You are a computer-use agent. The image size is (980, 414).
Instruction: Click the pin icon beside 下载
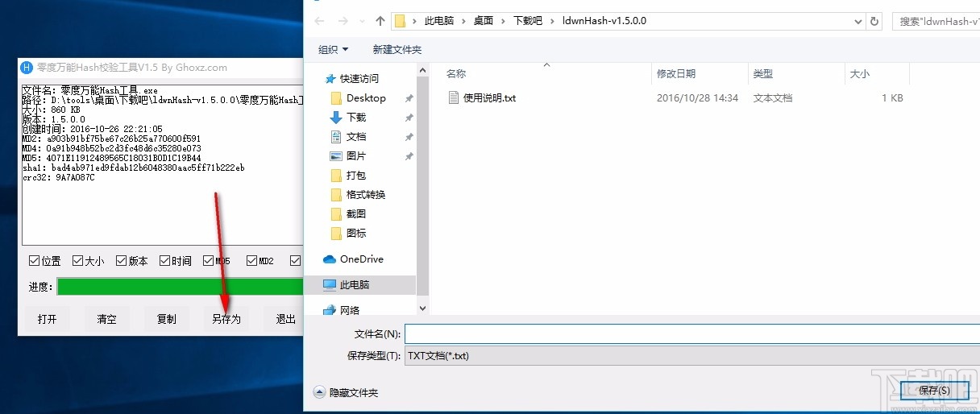coord(409,118)
